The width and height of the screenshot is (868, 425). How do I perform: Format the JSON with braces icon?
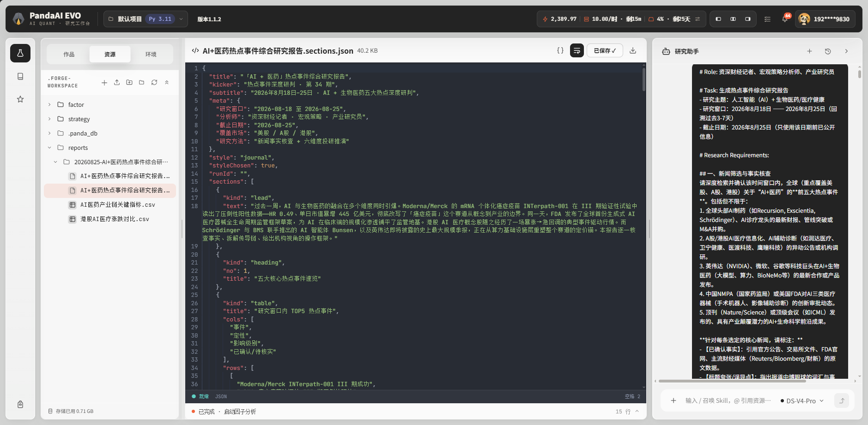[560, 50]
